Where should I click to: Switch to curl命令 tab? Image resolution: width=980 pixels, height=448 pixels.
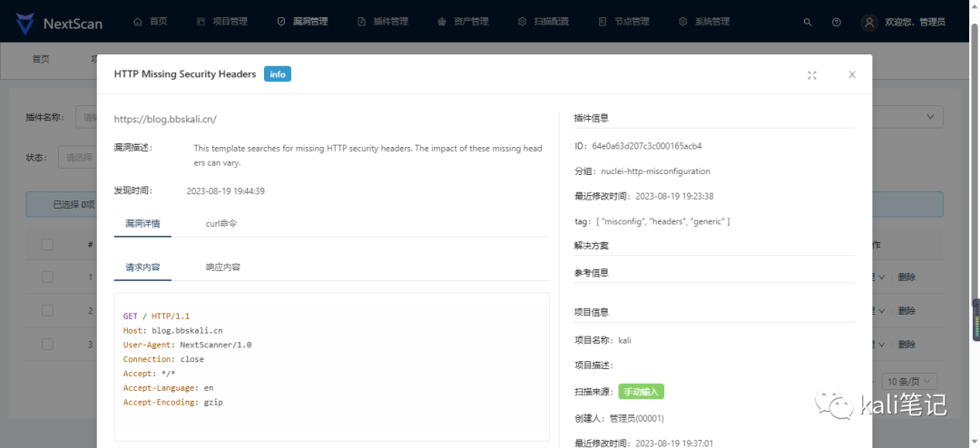pyautogui.click(x=221, y=223)
